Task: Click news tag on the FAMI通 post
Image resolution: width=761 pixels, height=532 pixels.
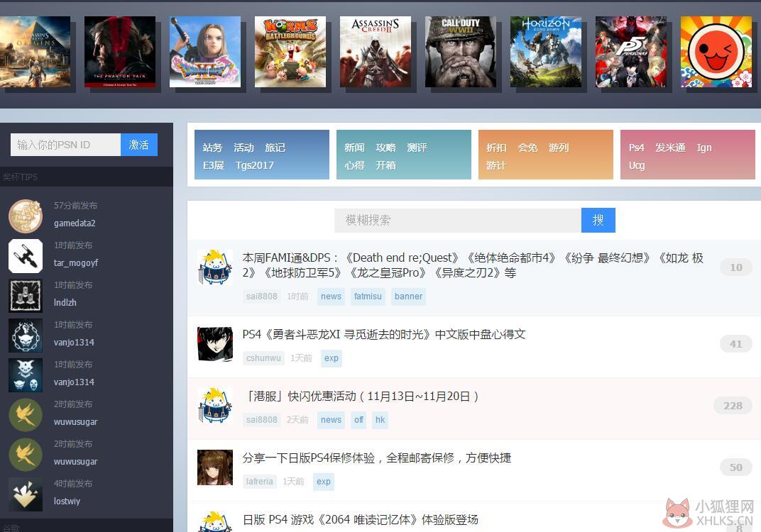Action: pyautogui.click(x=331, y=297)
